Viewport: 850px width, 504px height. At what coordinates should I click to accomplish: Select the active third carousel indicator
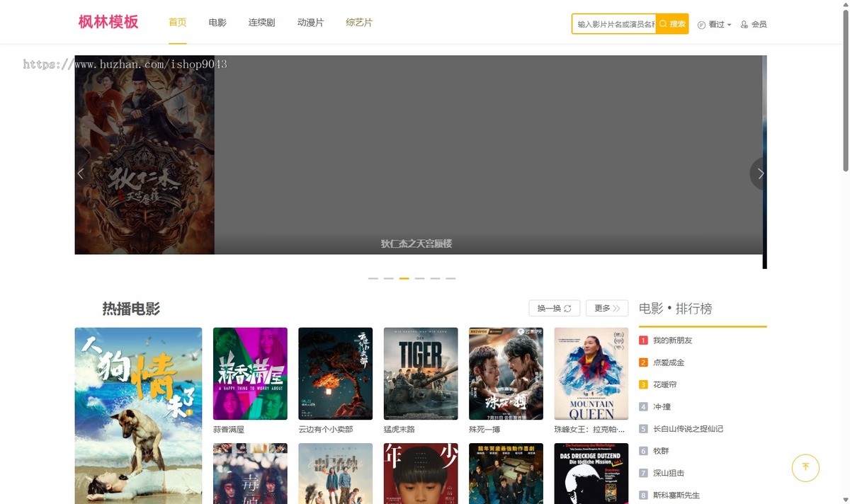point(404,278)
